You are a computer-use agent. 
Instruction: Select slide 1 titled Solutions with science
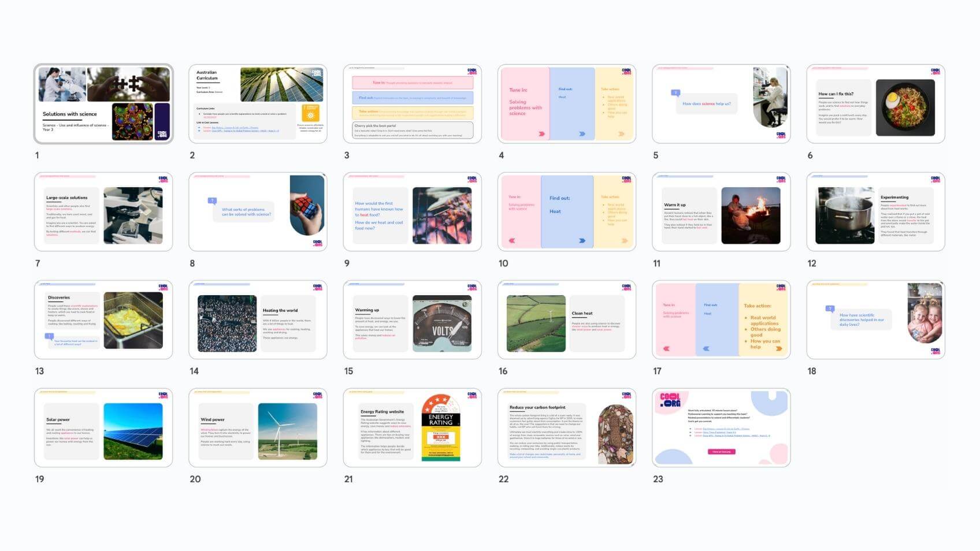(x=103, y=104)
